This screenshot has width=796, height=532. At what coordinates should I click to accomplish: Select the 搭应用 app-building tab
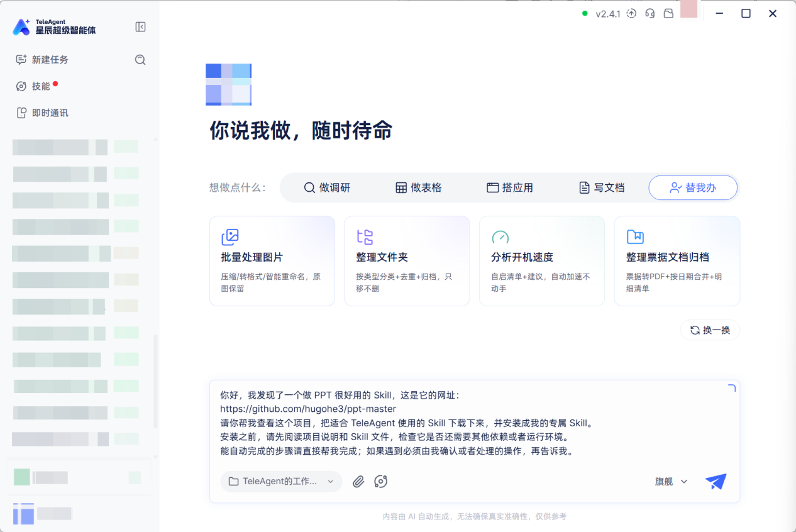[x=510, y=187]
